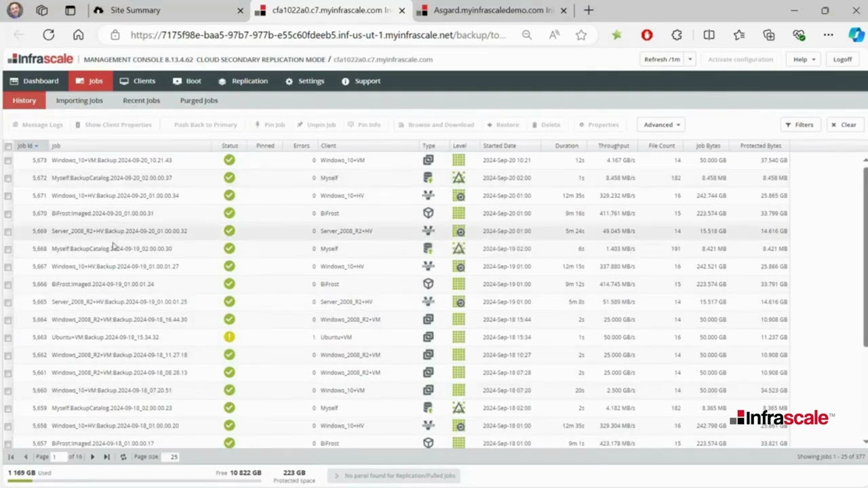Viewport: 868px width, 488px height.
Task: Open browser zoom control icon
Action: pos(527,35)
